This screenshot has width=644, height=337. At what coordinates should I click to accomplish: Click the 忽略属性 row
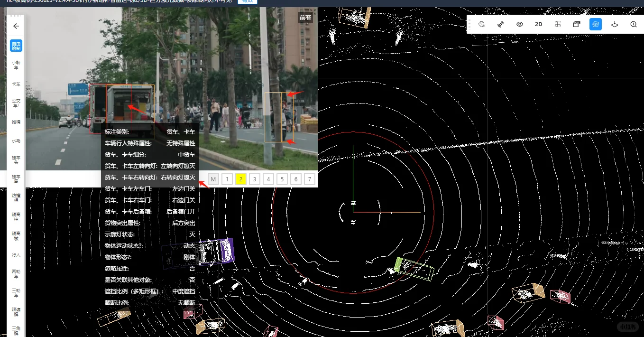(150, 268)
